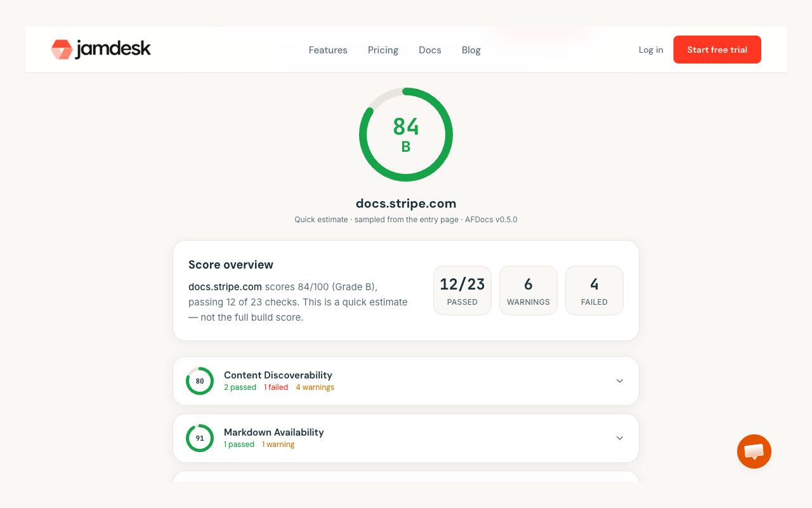Image resolution: width=812 pixels, height=508 pixels.
Task: Click the AFDocs v0.5.0 quick estimate line
Action: [x=406, y=220]
